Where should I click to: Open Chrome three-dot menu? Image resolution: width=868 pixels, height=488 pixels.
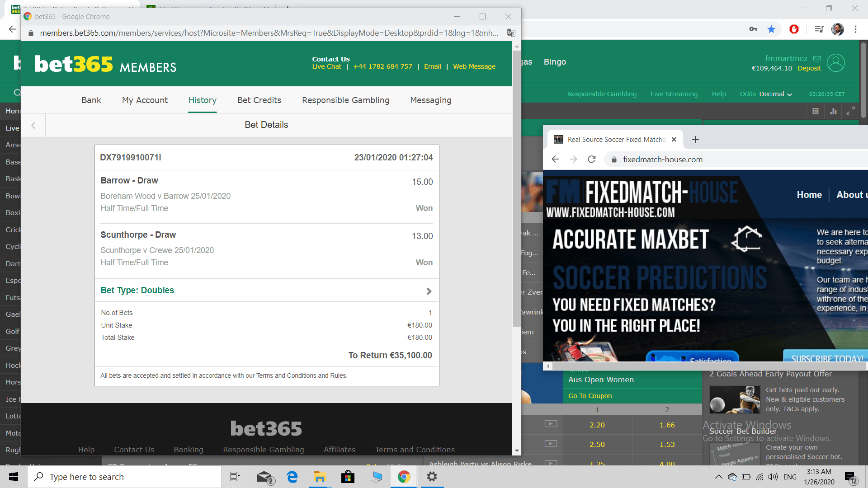tap(855, 29)
